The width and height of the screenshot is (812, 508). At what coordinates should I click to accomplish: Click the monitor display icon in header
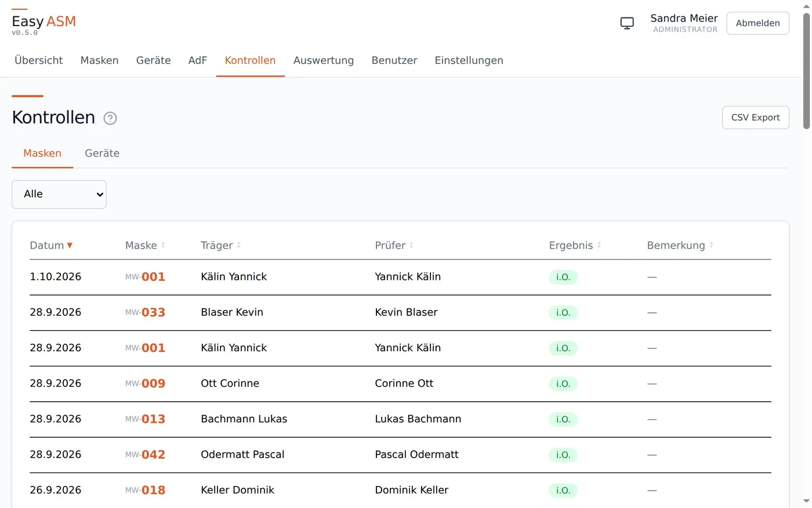pyautogui.click(x=627, y=23)
